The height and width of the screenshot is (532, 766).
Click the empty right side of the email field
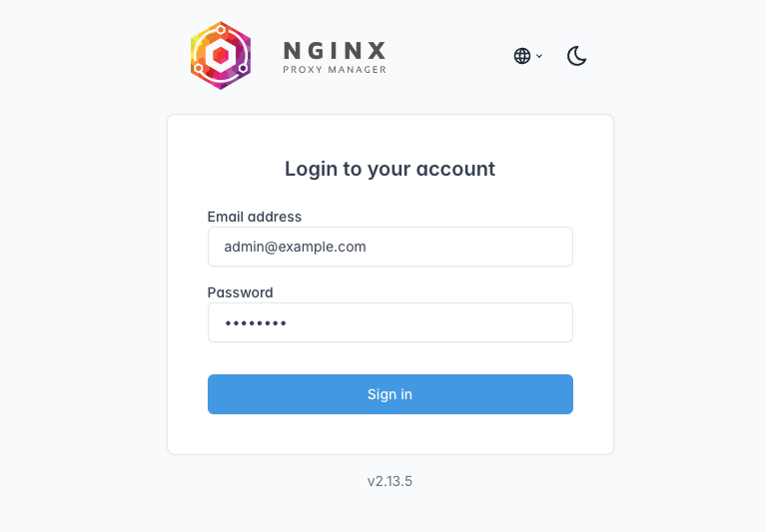[x=469, y=247]
